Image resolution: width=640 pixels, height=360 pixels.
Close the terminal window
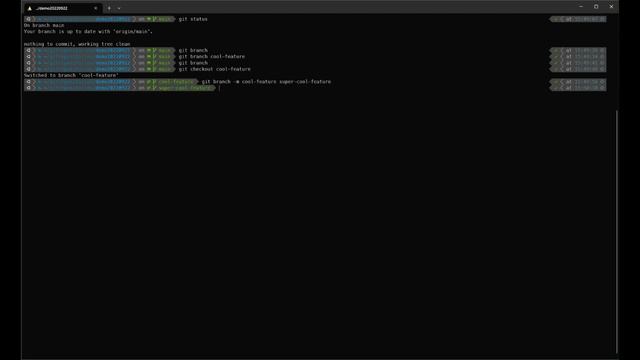click(x=611, y=7)
